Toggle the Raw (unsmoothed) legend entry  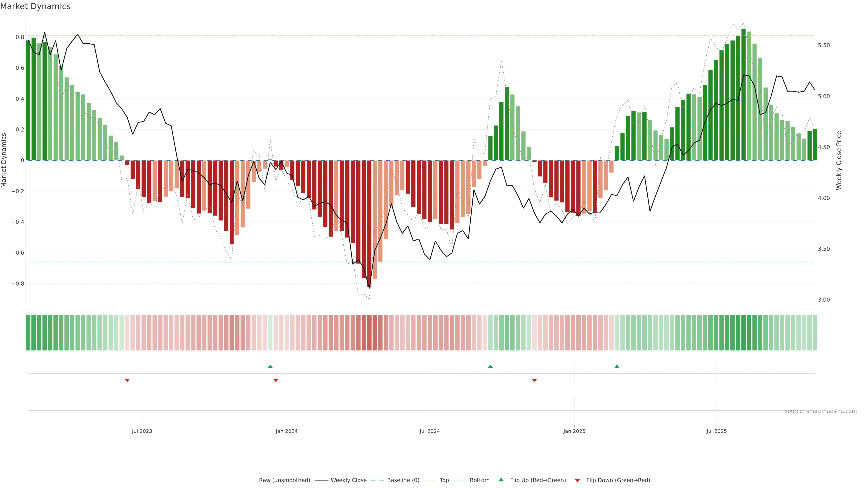tap(284, 480)
